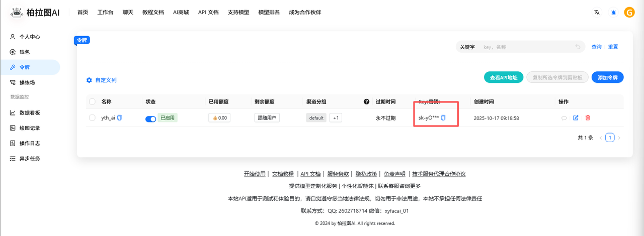Open the 工作台 top navigation item
The width and height of the screenshot is (644, 236).
(x=105, y=13)
